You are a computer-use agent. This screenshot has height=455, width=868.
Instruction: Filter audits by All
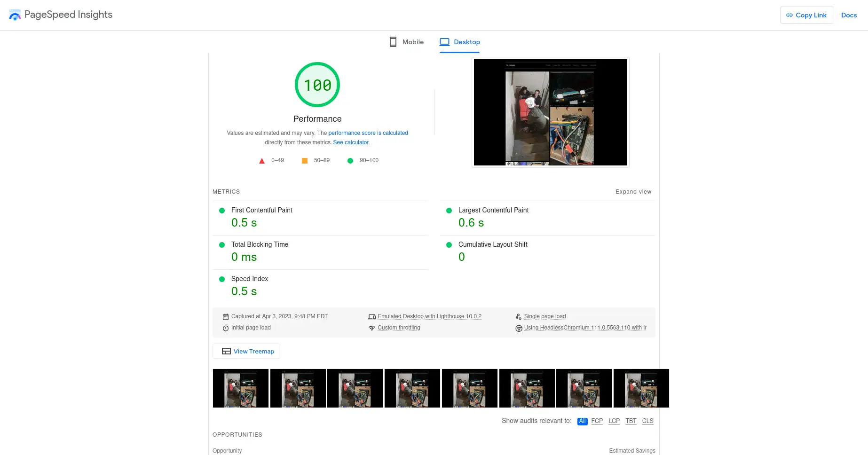[x=582, y=421]
